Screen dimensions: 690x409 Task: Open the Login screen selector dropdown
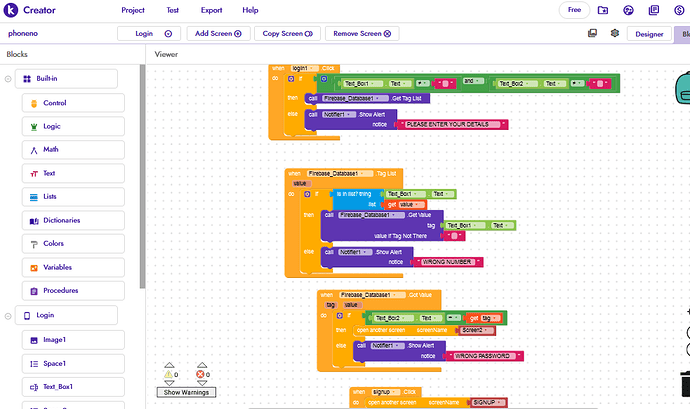(x=150, y=33)
